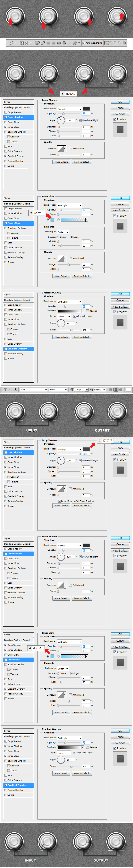The height and width of the screenshot is (868, 133).
Task: Expand the pen preset picker arrow
Action: pyautogui.click(x=16, y=43)
